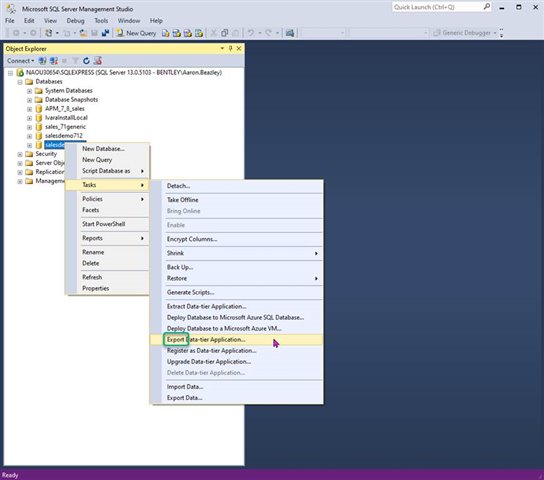Click the Analysis Services XMLA Query icon
The image size is (544, 480).
(199, 33)
